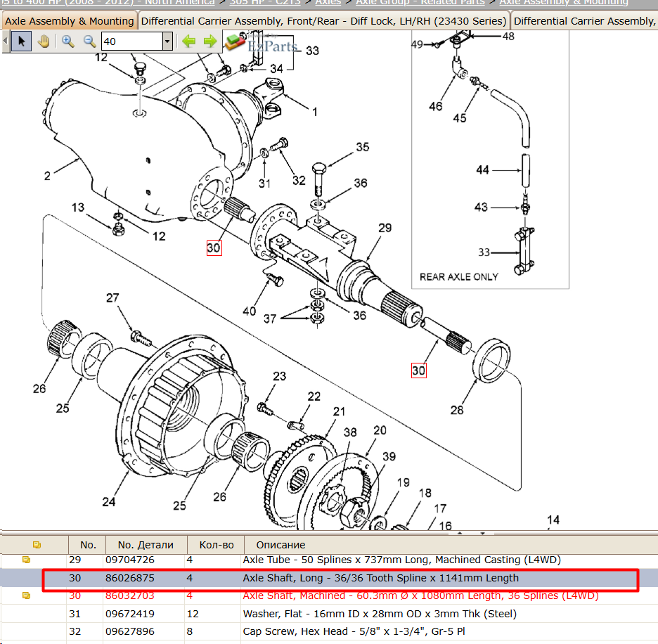Open the note icon on row 29
658x644 pixels.
27,560
